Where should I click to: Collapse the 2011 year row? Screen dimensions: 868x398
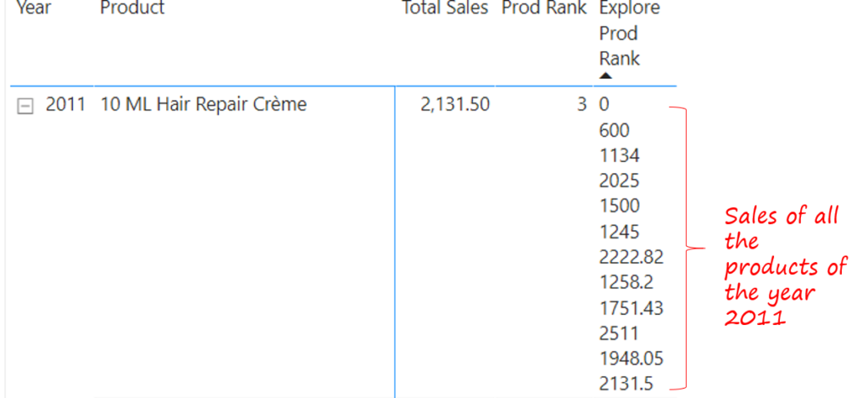coord(25,106)
